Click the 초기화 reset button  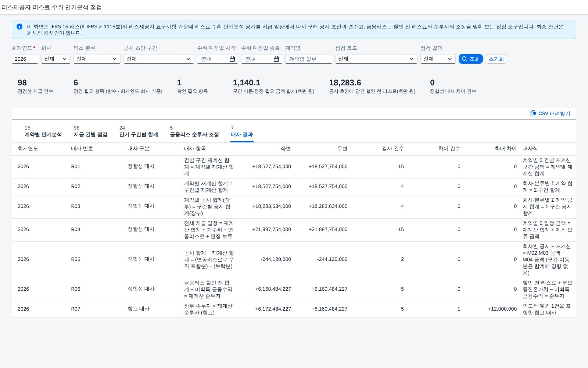tap(496, 59)
